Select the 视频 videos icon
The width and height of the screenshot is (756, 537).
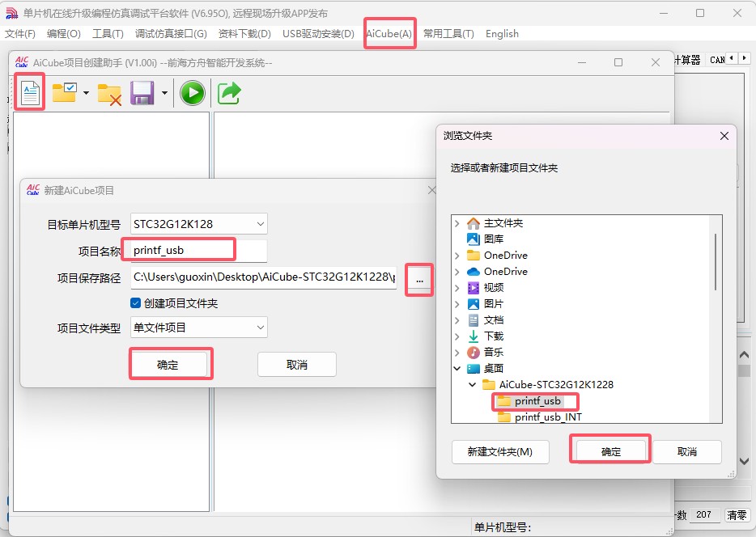(x=474, y=288)
